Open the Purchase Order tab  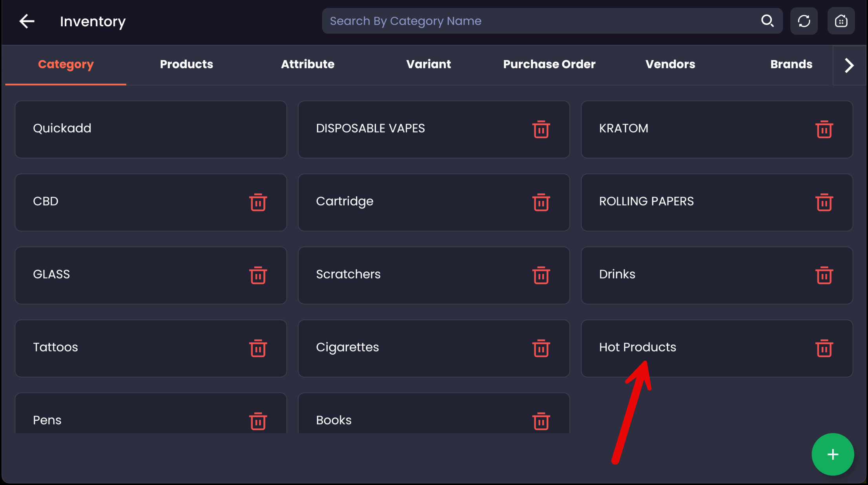549,64
